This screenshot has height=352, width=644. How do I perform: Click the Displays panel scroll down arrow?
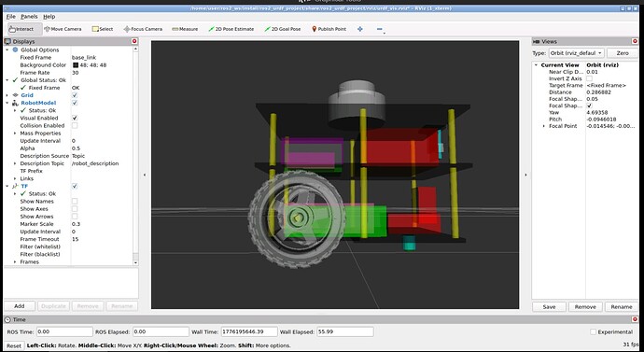click(135, 262)
